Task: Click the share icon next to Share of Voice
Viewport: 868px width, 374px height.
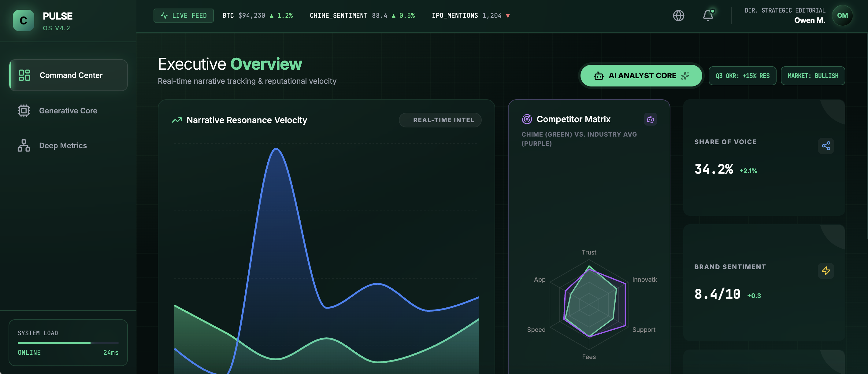Action: pos(826,146)
